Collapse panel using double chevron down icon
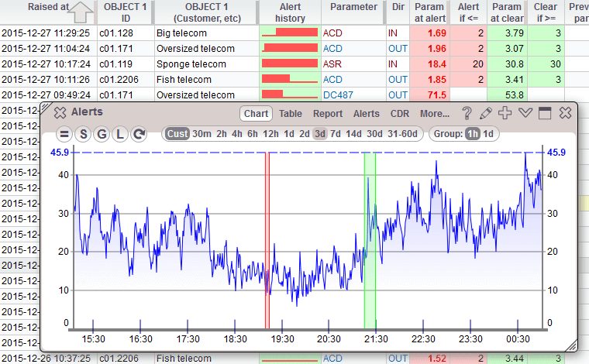 point(525,113)
